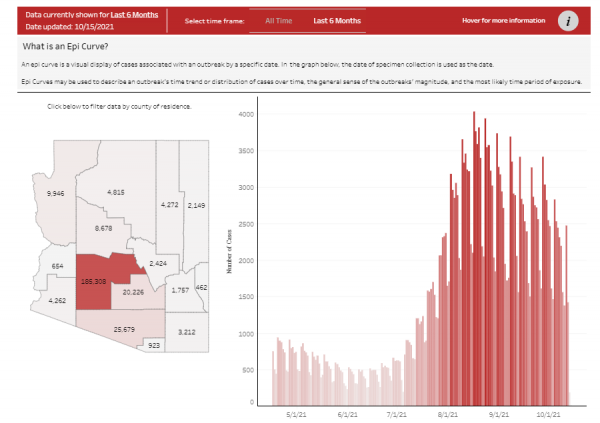Select the map county labeled 25,679
The height and width of the screenshot is (423, 600).
(123, 329)
